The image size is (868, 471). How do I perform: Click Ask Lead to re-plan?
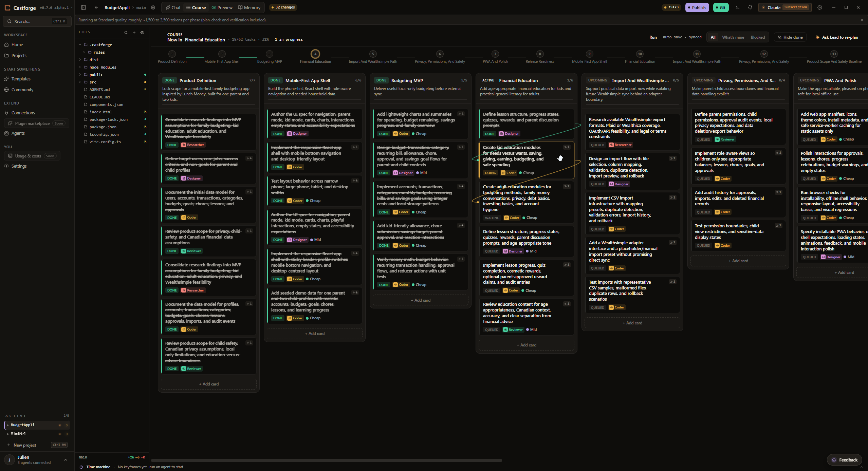[x=837, y=37]
